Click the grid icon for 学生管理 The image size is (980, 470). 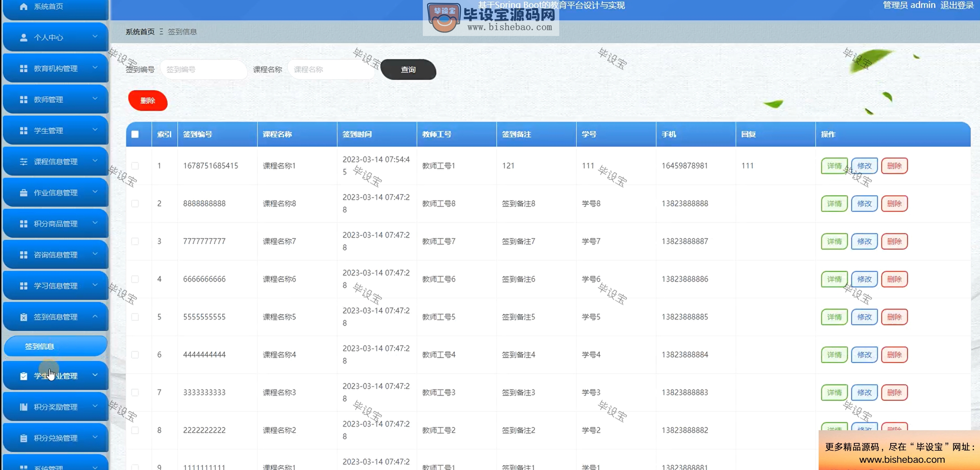[x=24, y=130]
